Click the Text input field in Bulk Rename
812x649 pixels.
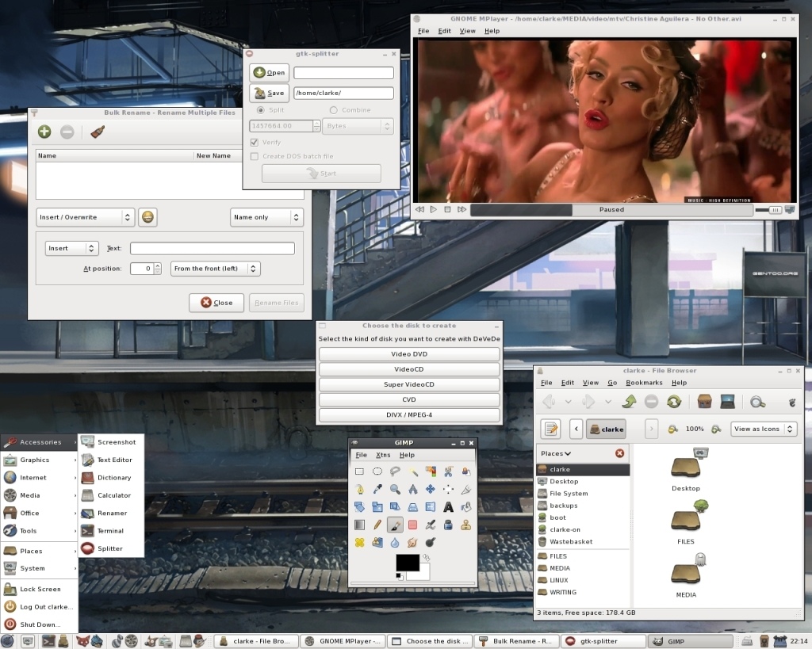click(213, 248)
